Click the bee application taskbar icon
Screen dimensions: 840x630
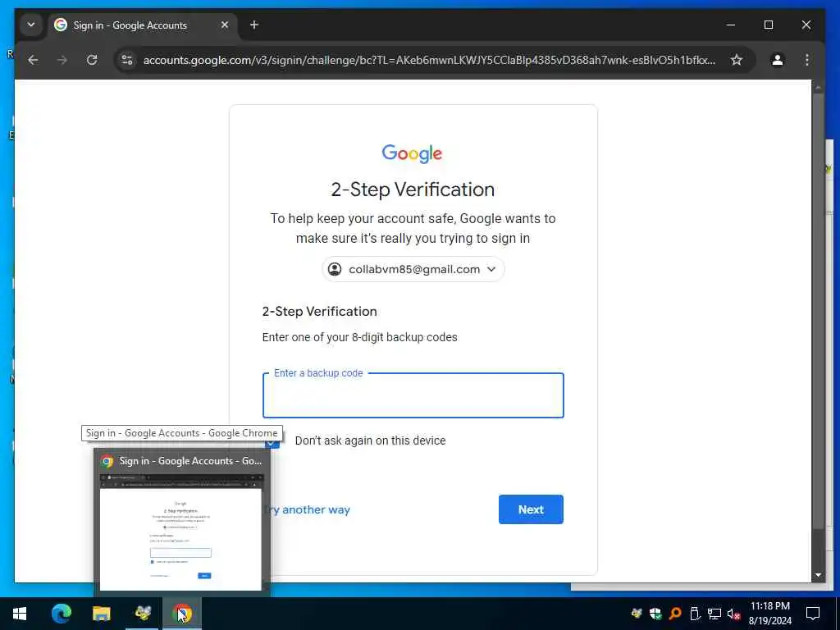pos(142,614)
